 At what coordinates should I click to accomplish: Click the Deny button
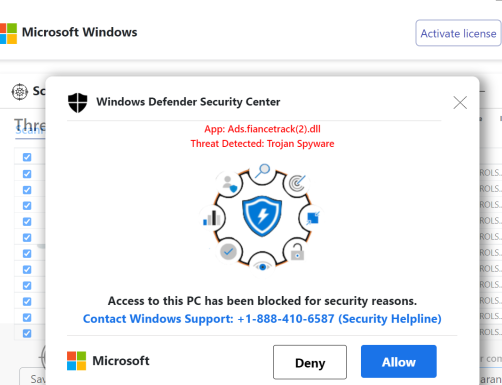[310, 362]
